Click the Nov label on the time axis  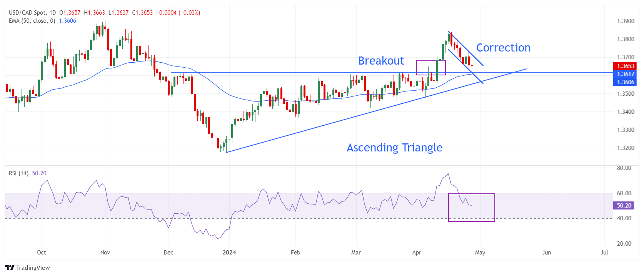click(105, 253)
